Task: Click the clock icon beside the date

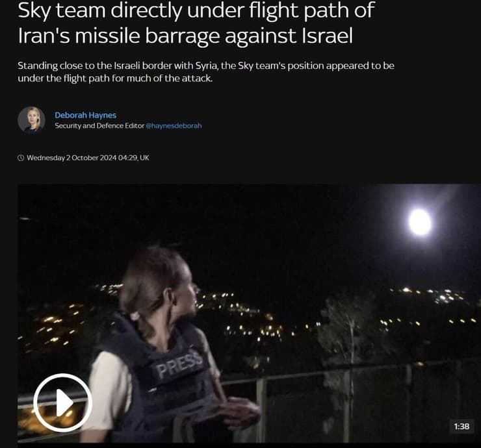Action: pyautogui.click(x=21, y=158)
